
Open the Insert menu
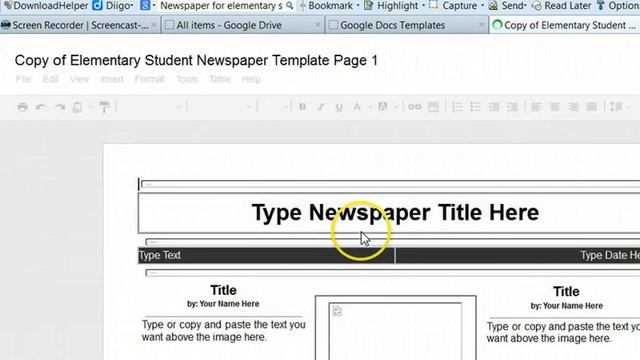click(x=112, y=79)
